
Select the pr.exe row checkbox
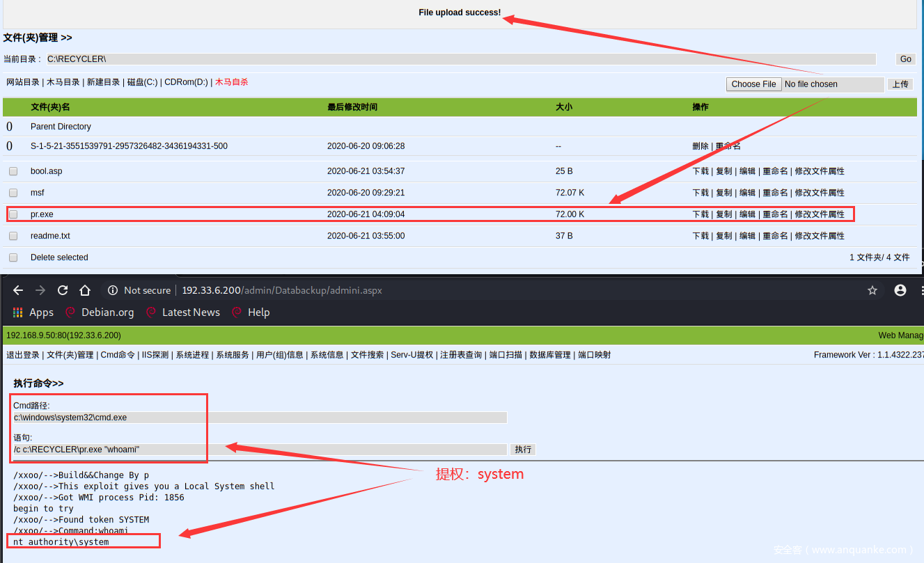(x=13, y=214)
